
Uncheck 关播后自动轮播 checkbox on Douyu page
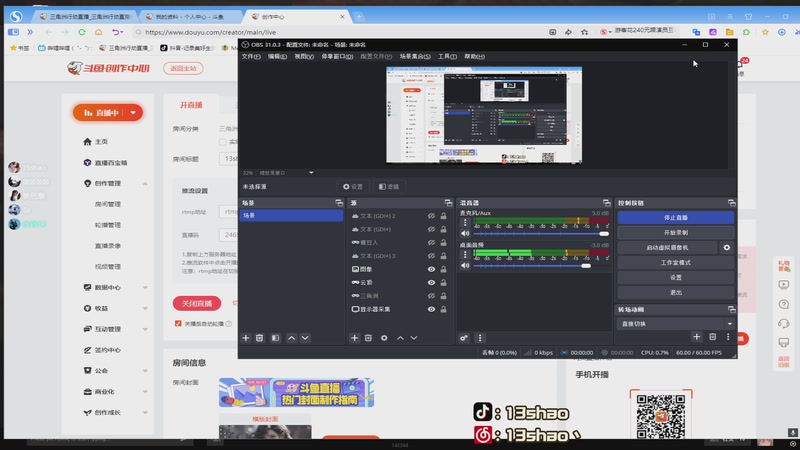pyautogui.click(x=178, y=323)
